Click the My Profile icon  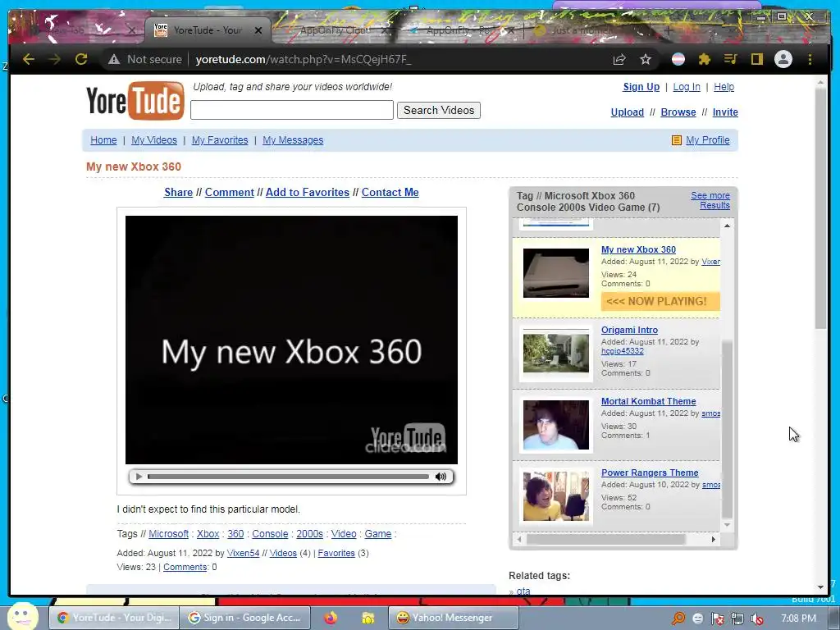tap(677, 140)
